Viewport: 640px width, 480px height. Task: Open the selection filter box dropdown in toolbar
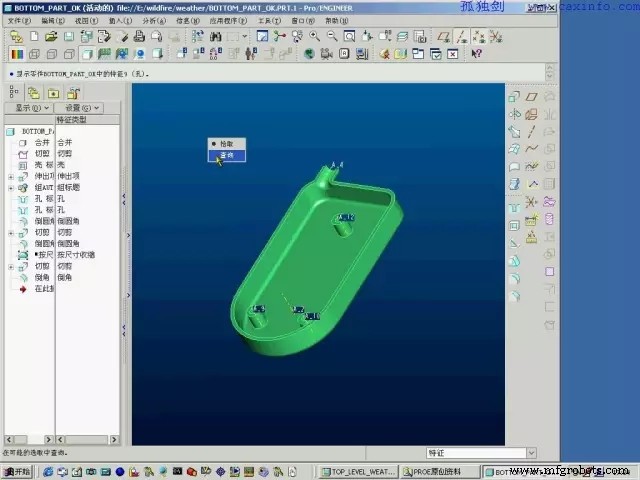[244, 36]
